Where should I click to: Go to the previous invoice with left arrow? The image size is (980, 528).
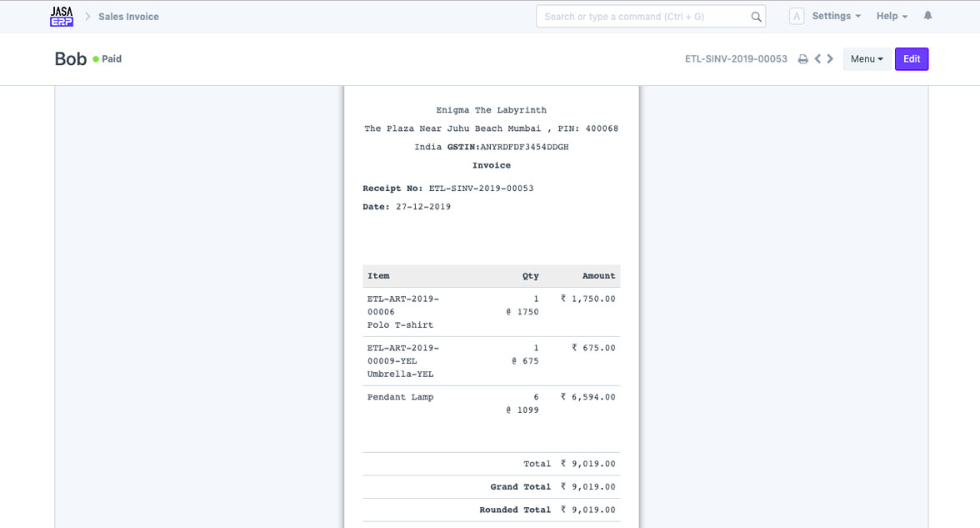[817, 59]
